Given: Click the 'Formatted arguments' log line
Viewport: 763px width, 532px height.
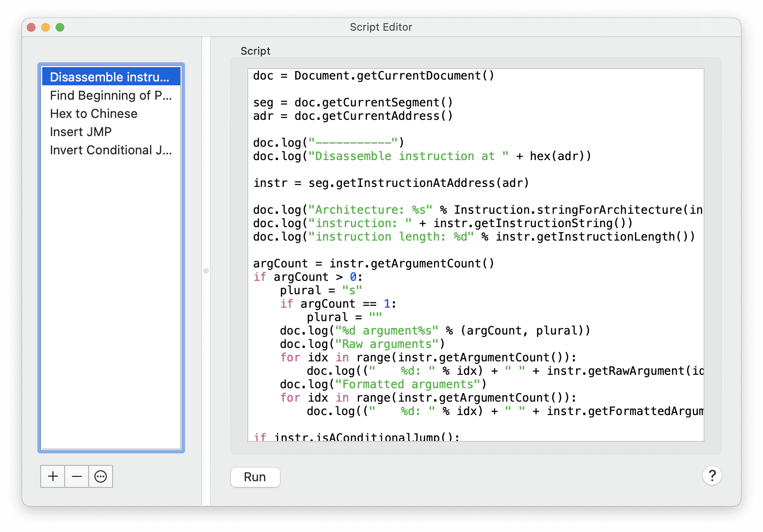Looking at the screenshot, I should (383, 384).
